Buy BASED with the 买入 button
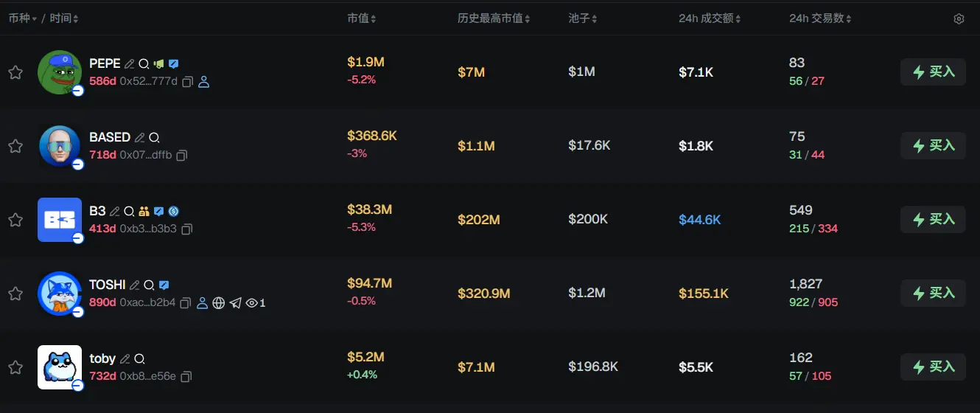The height and width of the screenshot is (413, 980). [x=933, y=146]
